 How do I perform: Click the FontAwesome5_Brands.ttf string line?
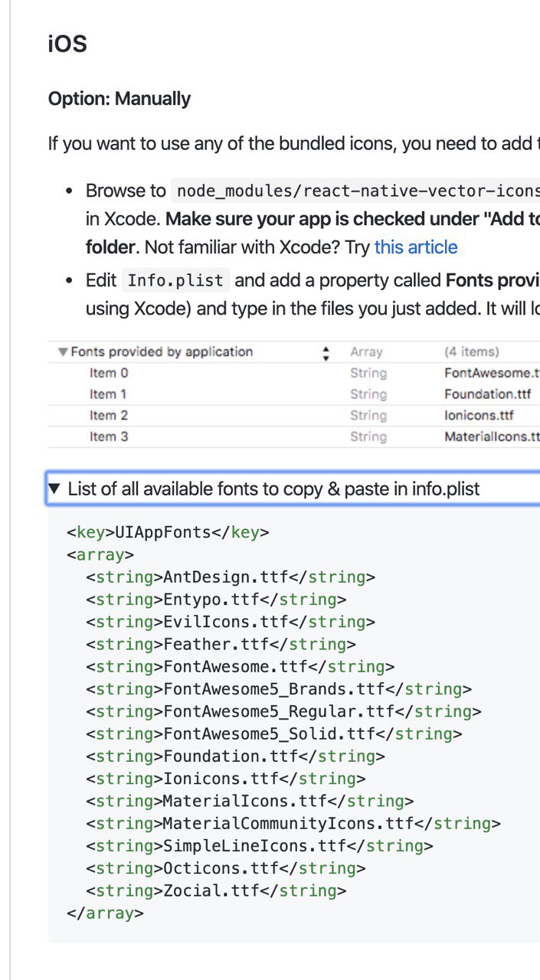pos(279,688)
